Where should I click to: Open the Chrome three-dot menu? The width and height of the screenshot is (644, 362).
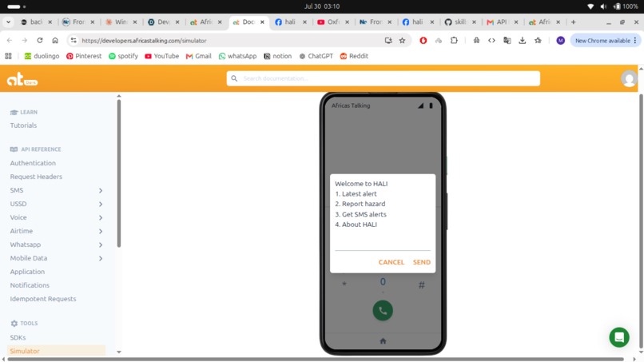tap(635, 40)
